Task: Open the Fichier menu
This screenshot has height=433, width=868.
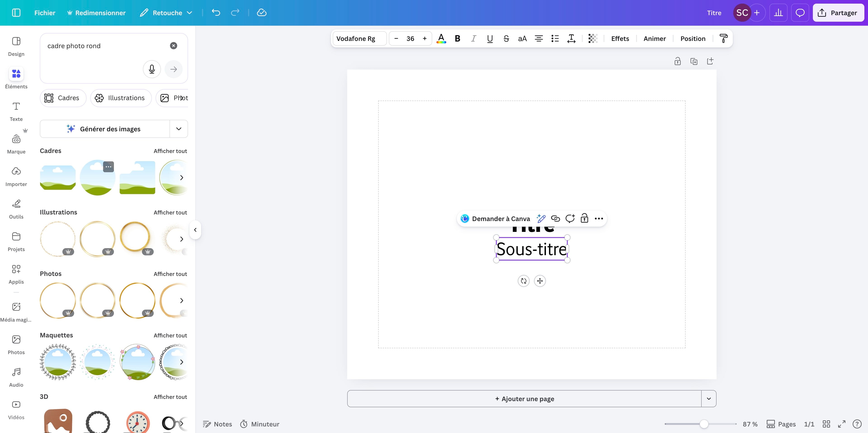Action: tap(45, 13)
